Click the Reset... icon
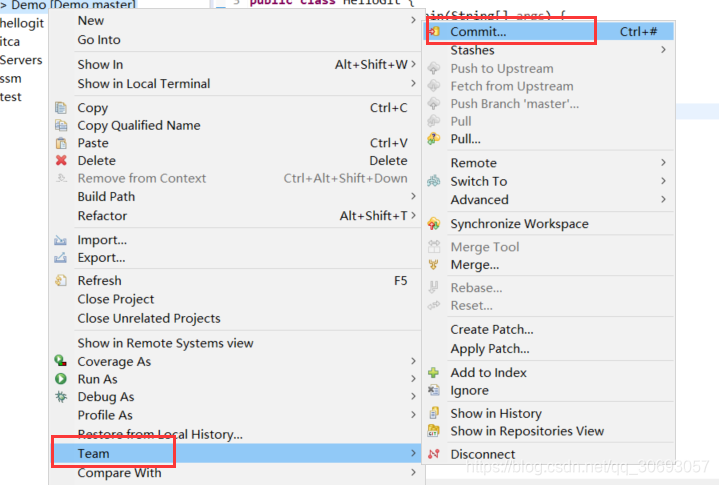 point(434,305)
